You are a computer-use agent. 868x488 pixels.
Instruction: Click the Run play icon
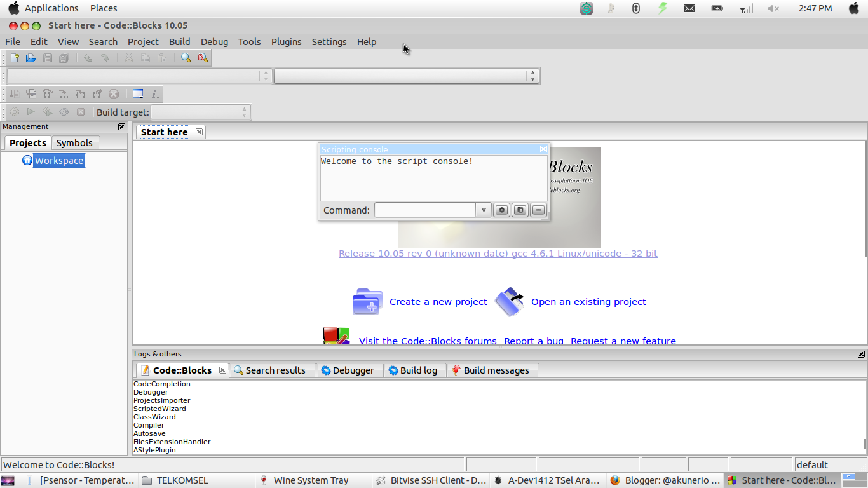pos(31,112)
